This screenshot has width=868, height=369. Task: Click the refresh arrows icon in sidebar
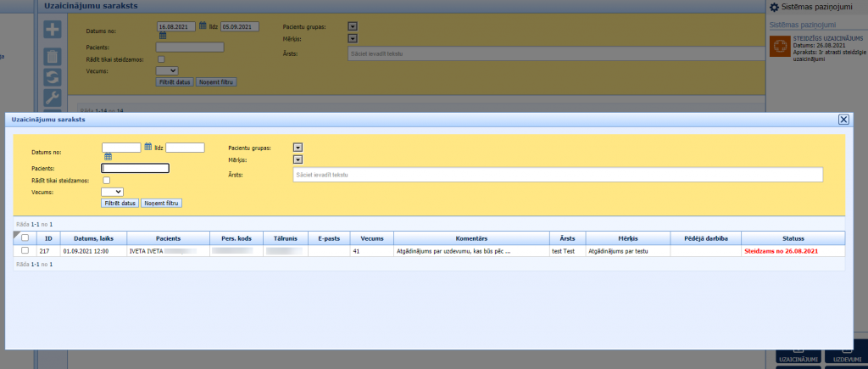tap(53, 76)
